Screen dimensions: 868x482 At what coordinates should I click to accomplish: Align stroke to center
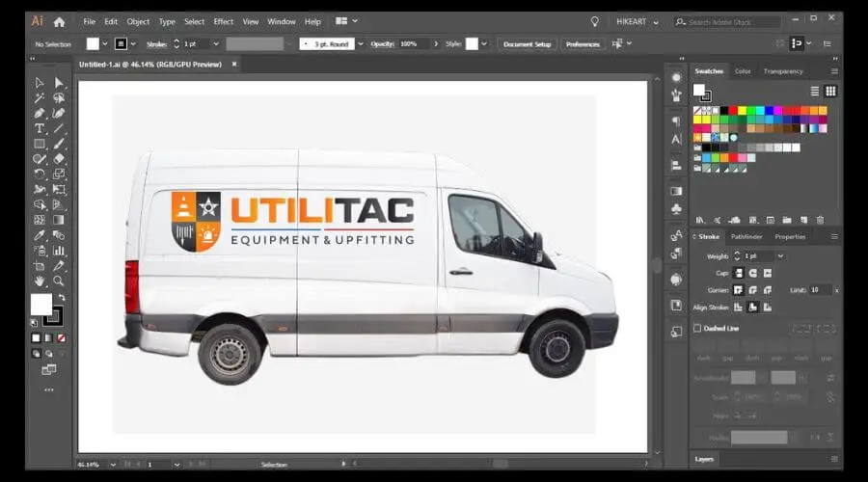point(739,308)
